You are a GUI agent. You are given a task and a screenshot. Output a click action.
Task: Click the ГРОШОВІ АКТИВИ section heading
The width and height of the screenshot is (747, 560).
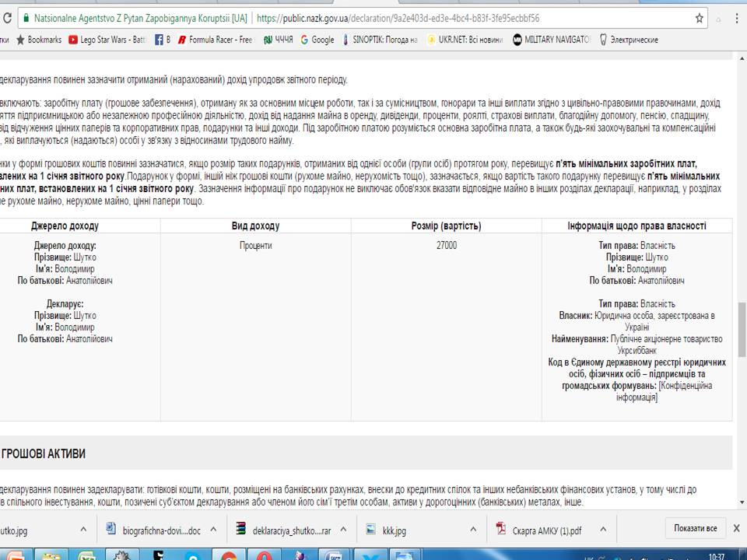point(44,453)
